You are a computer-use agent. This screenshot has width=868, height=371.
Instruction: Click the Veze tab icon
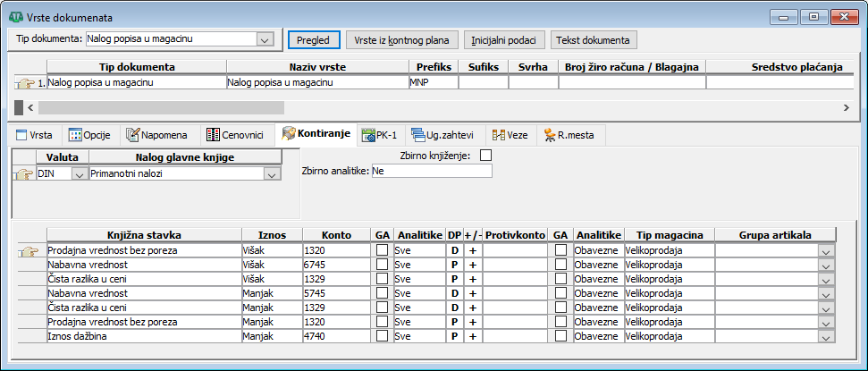pyautogui.click(x=499, y=135)
